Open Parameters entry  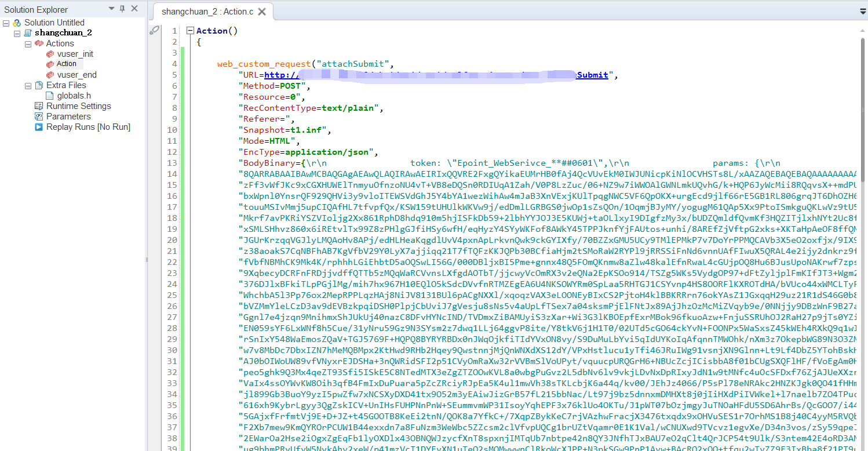[68, 117]
